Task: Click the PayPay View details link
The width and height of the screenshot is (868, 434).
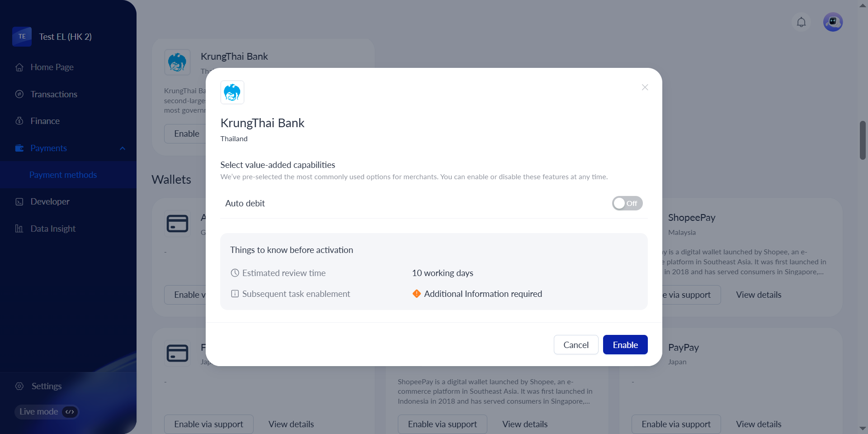Action: click(758, 424)
